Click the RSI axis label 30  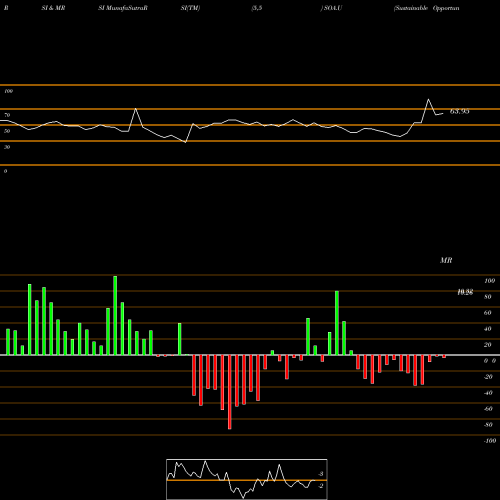(x=7, y=147)
